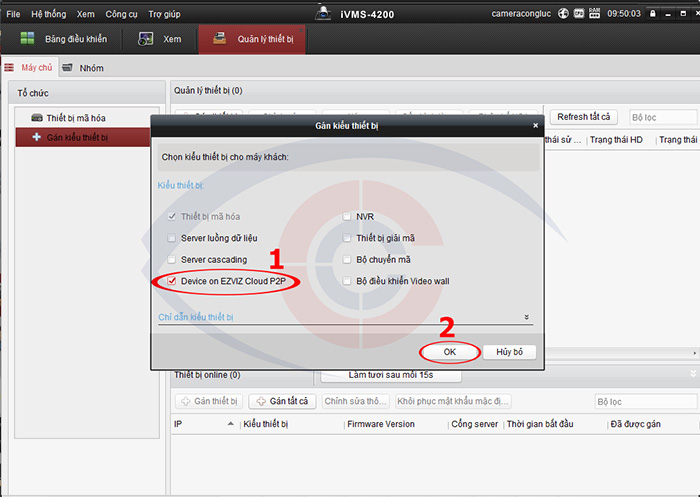Viewport: 700px width, 497px height.
Task: Click Khôi phục mật khẩu mặc định button
Action: click(x=453, y=401)
